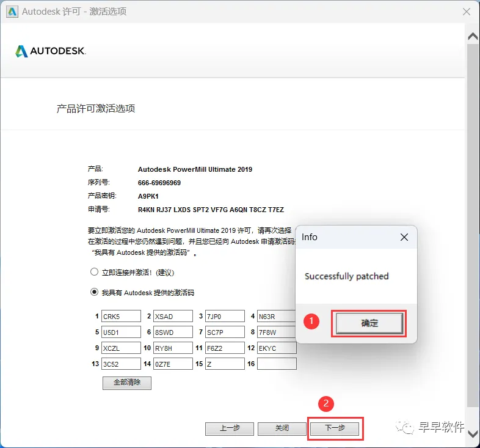The height and width of the screenshot is (448, 480).
Task: Click activation field 15 containing Z
Action: 225,364
